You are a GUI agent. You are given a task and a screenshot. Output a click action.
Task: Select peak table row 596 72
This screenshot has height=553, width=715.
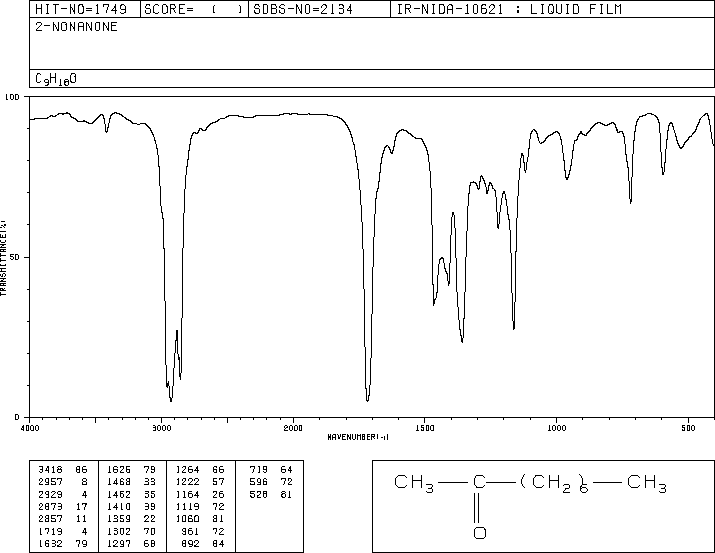point(271,481)
